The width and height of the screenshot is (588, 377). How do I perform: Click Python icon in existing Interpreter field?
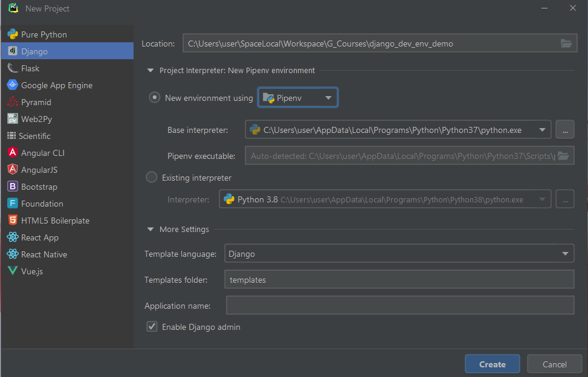click(229, 199)
